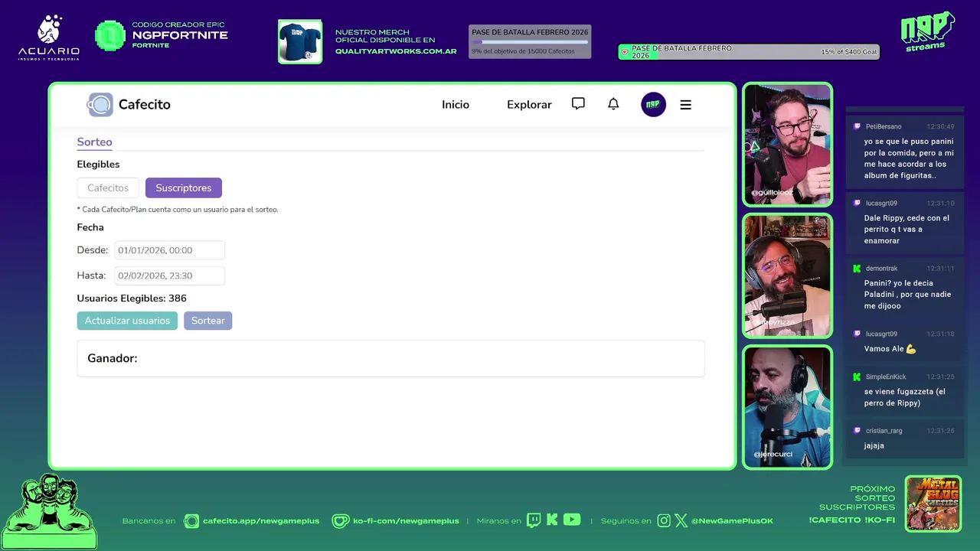The width and height of the screenshot is (980, 551).
Task: Click the chat username SimpleEnKick
Action: click(x=886, y=377)
